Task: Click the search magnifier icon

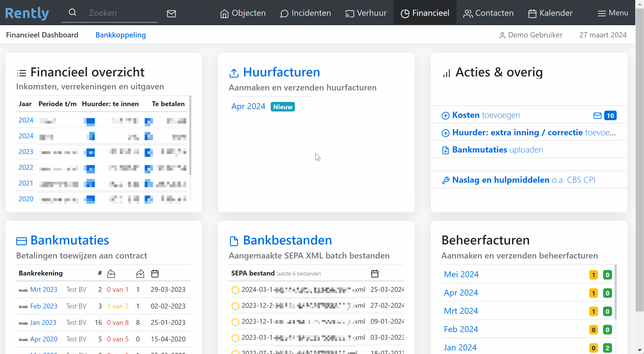Action: pos(72,12)
